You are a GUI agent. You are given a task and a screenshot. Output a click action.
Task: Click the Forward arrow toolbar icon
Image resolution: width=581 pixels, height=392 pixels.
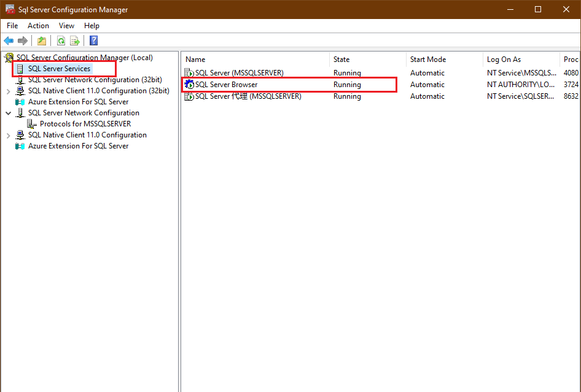[23, 40]
